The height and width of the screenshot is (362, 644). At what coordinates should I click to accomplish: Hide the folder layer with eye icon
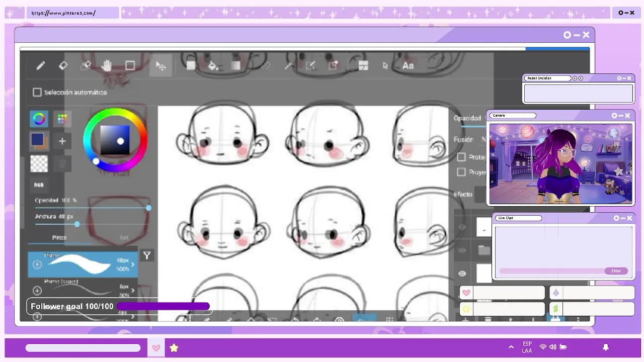[x=462, y=250]
